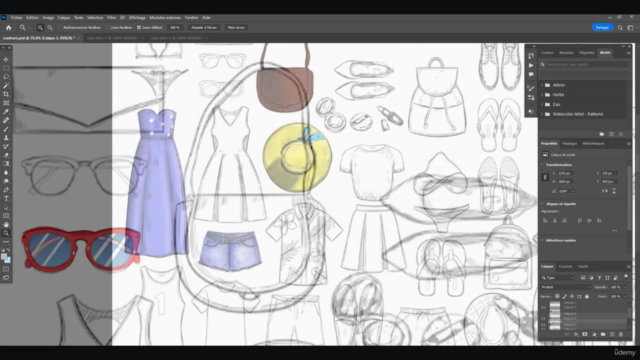Viewport: 640px width, 360px height.
Task: Expand the Arbres pattern folder
Action: (542, 85)
